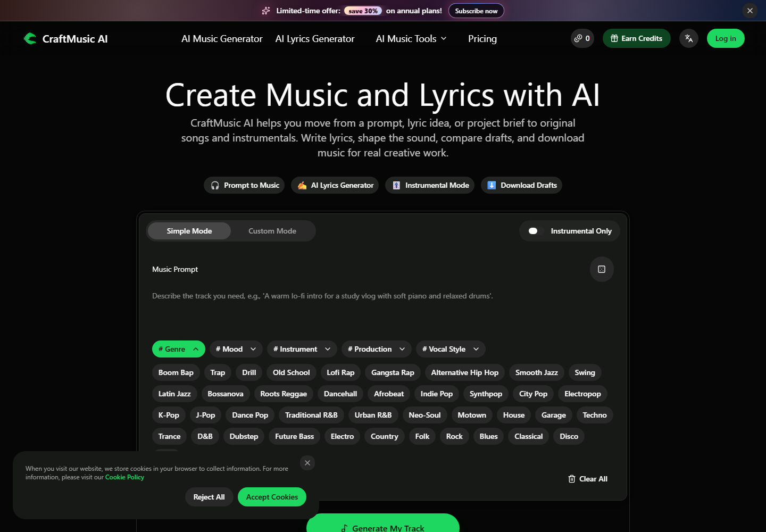This screenshot has height=532, width=766.
Task: Pick the J-Pop genre tag
Action: click(205, 415)
